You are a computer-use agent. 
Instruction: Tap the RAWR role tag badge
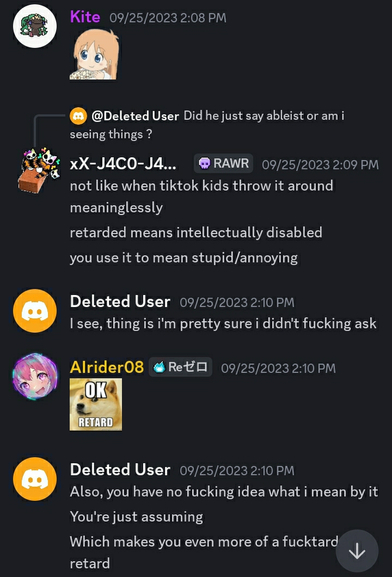223,163
